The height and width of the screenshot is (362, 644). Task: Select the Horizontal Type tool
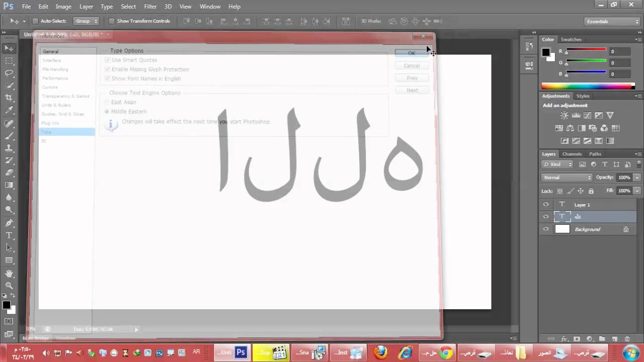[x=9, y=235]
